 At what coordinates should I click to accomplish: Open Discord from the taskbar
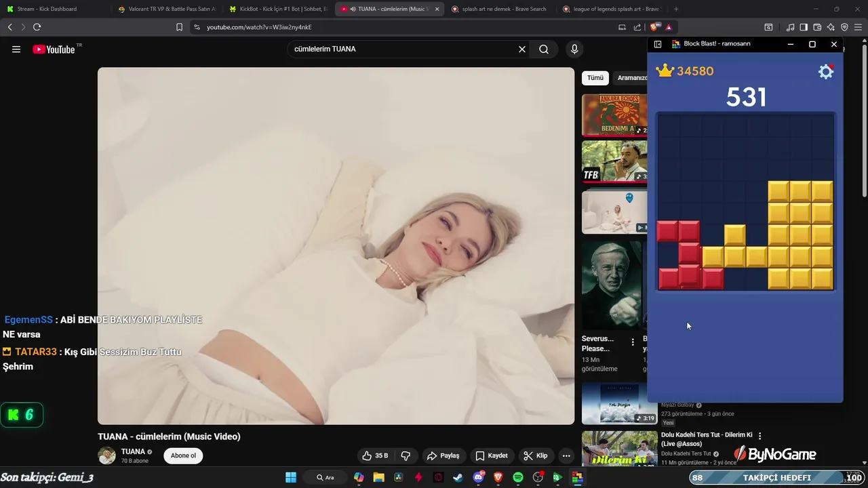click(479, 477)
